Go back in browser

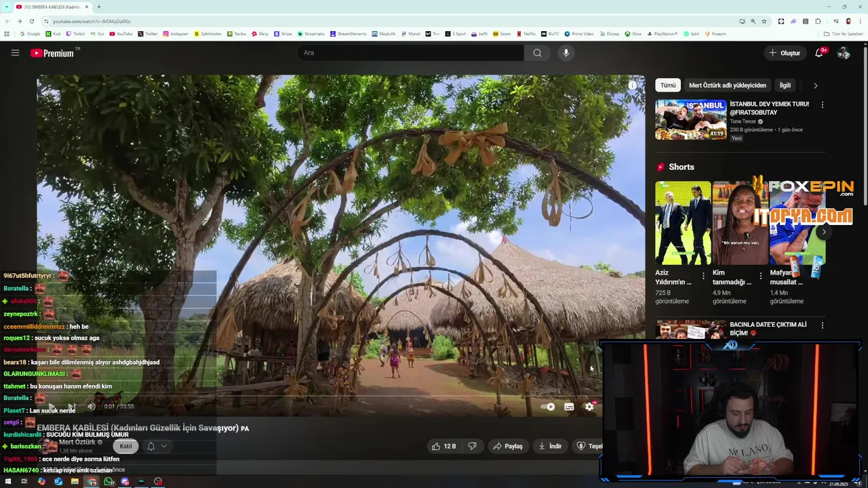[x=8, y=21]
